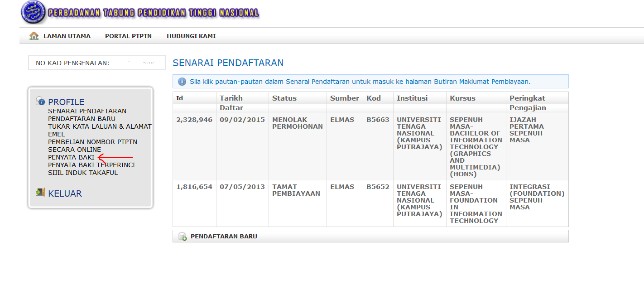Click the Pendaftaran Baru database icon
This screenshot has height=300, width=644.
tap(183, 237)
